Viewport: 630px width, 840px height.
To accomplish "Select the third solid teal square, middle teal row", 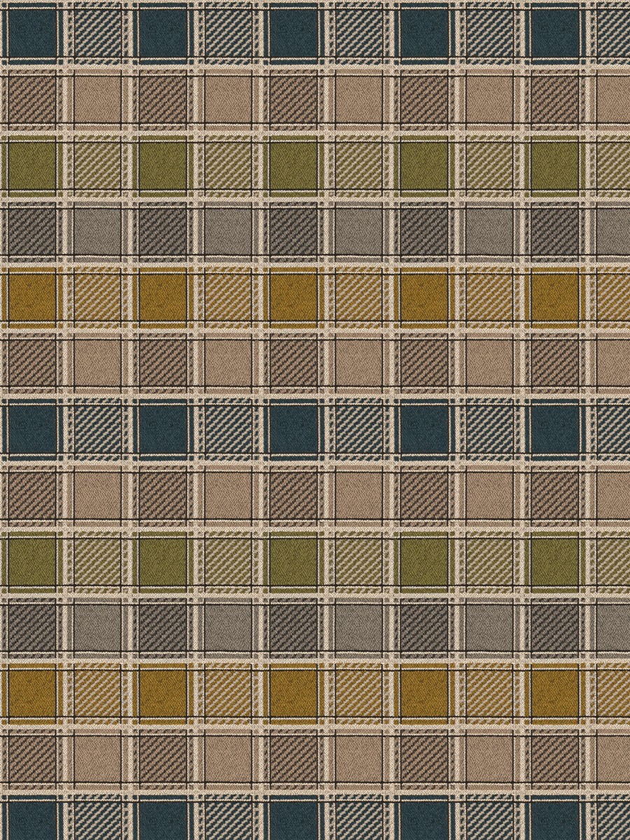I will click(x=294, y=428).
